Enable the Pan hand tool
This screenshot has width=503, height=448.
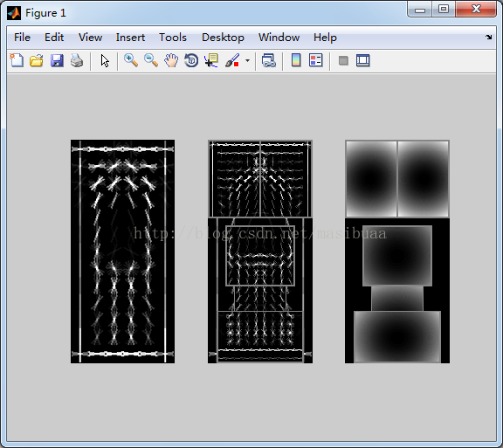(171, 60)
